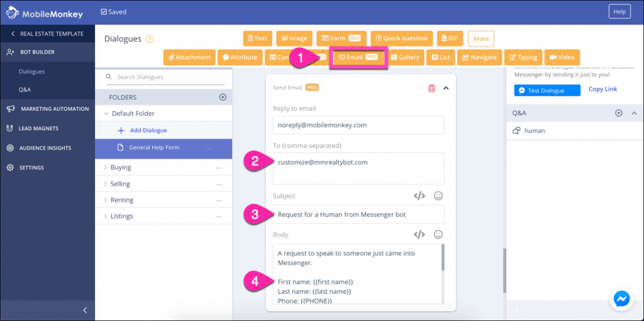
Task: Click Add Dialogue link
Action: pyautogui.click(x=148, y=130)
